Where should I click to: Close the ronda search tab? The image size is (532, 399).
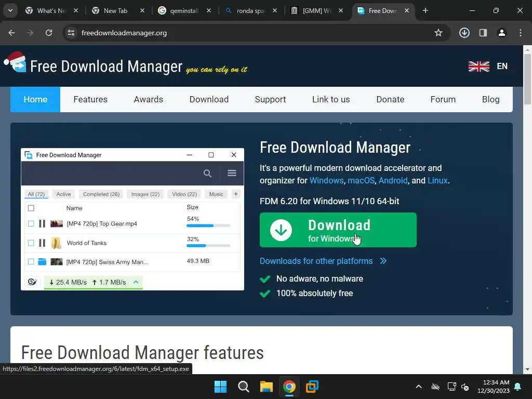click(x=275, y=10)
